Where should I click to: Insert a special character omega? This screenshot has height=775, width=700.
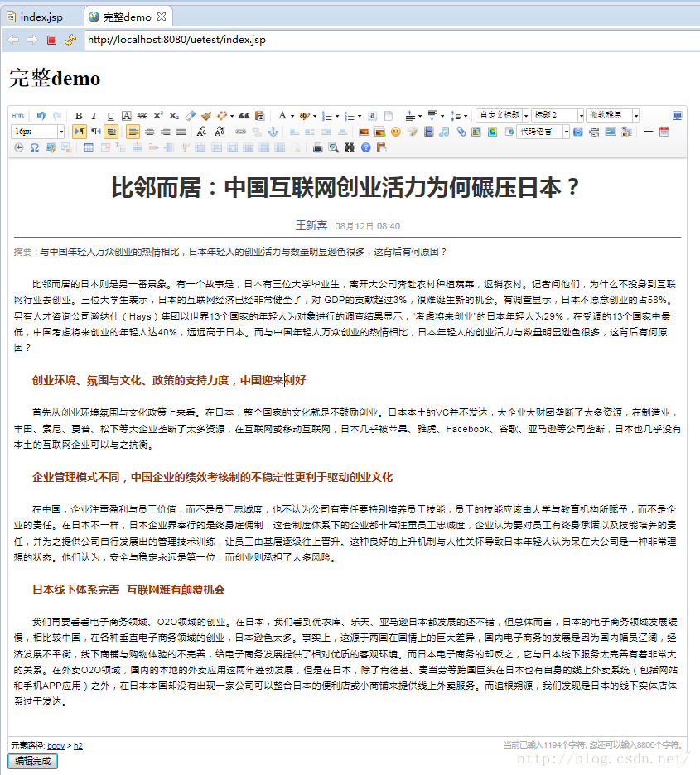34,147
